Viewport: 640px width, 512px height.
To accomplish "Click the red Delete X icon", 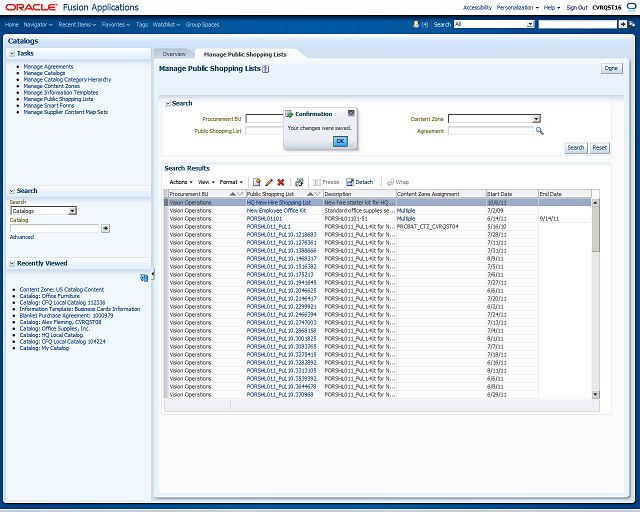I will pyautogui.click(x=281, y=182).
